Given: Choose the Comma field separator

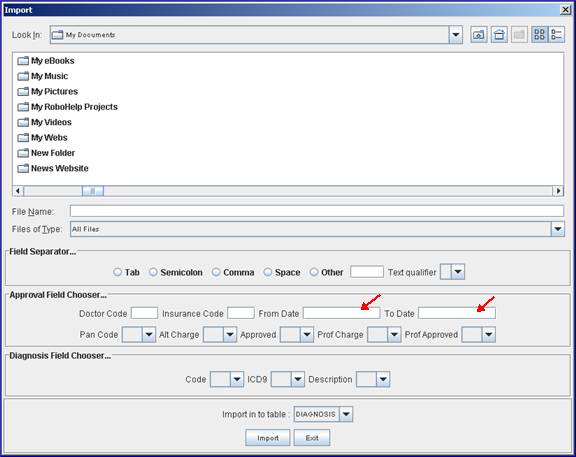Looking at the screenshot, I should 233,272.
